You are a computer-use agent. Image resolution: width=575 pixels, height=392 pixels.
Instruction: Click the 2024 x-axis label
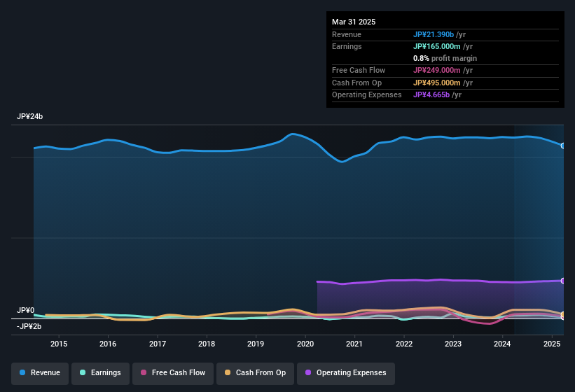tap(502, 344)
